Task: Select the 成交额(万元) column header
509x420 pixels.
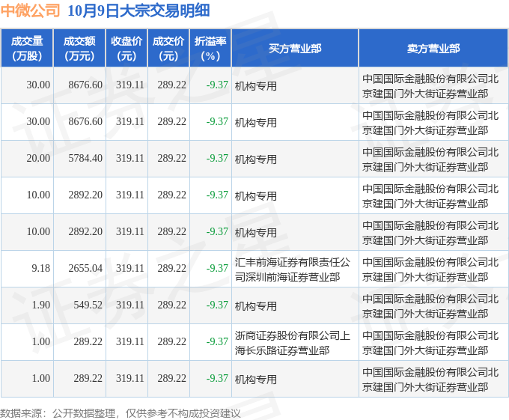Action: [79, 49]
